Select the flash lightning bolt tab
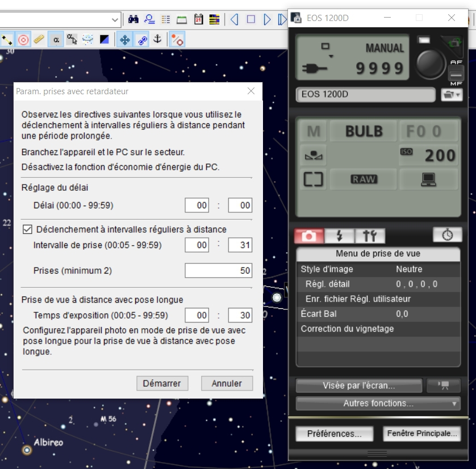The image size is (476, 469). (340, 236)
